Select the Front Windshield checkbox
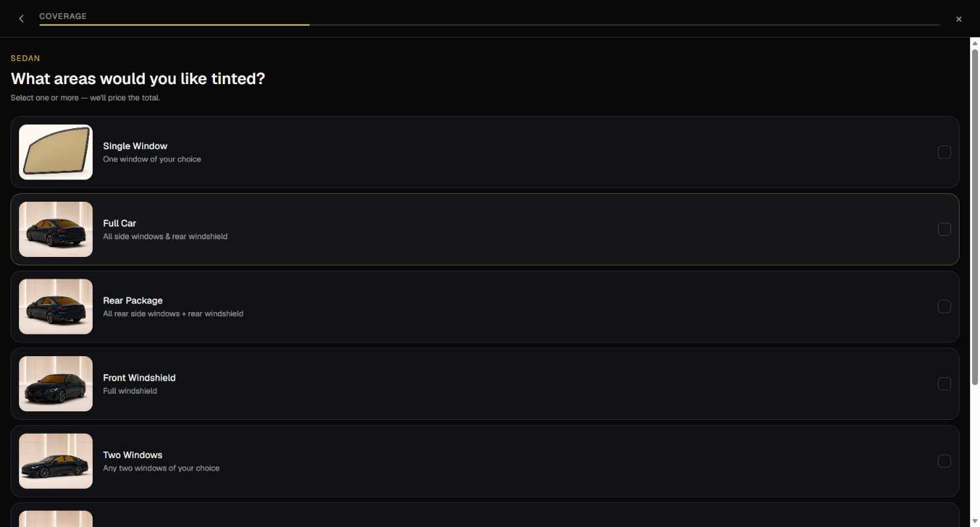 944,384
